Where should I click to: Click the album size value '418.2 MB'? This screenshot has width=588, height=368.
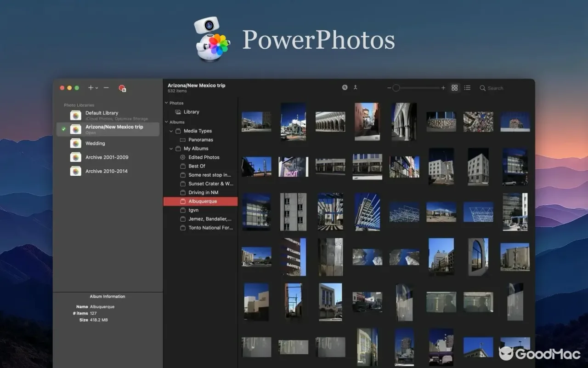(99, 320)
